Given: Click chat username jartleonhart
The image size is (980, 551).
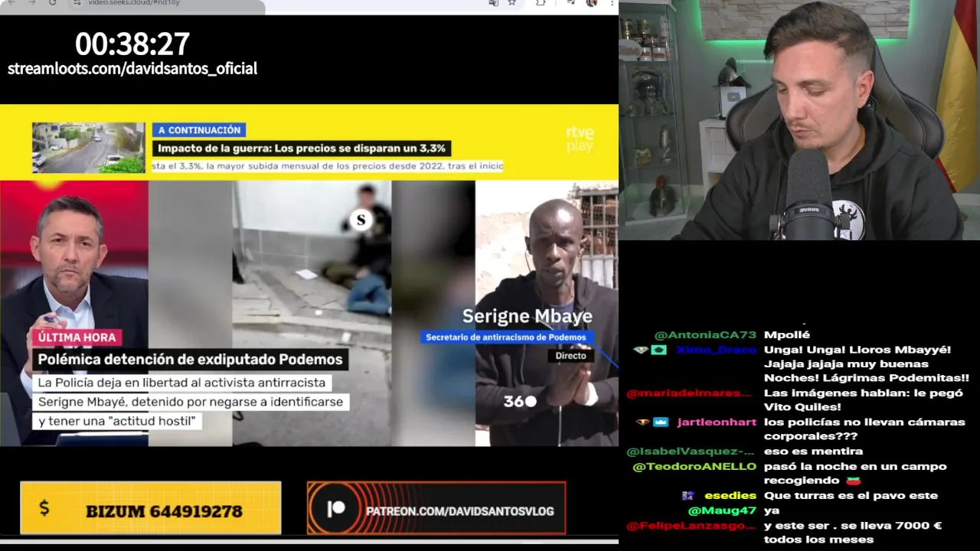Looking at the screenshot, I should [x=717, y=422].
